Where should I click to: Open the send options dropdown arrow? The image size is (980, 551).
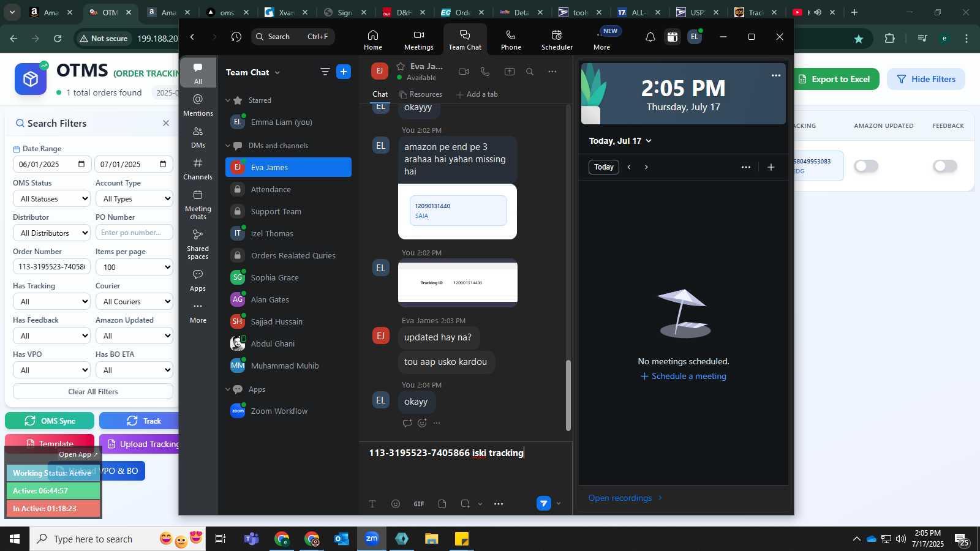(558, 504)
